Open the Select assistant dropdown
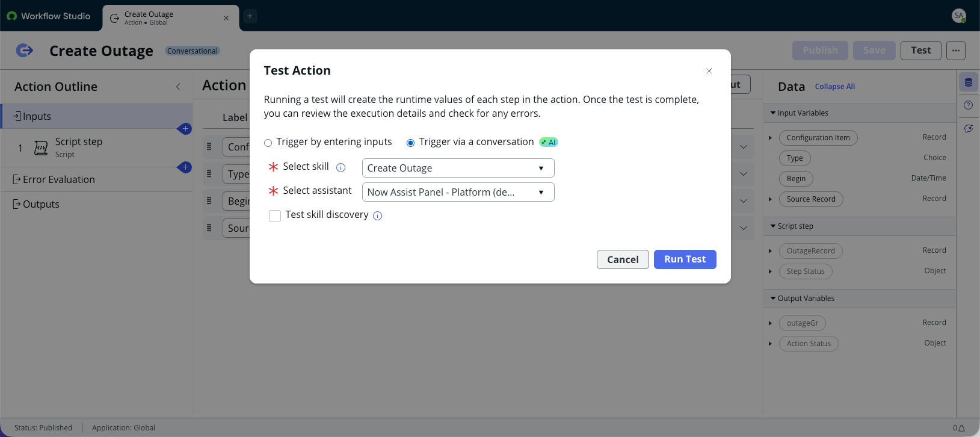This screenshot has width=980, height=437. tap(458, 192)
